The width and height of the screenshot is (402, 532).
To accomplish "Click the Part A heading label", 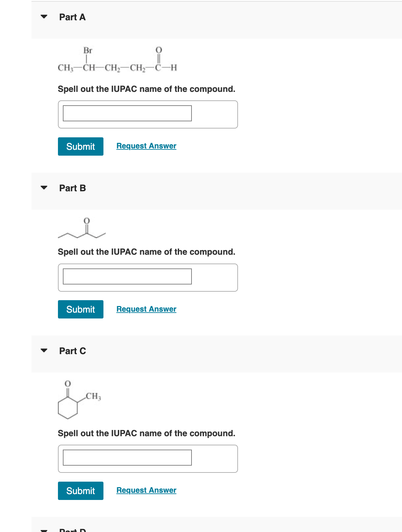I will tap(72, 17).
